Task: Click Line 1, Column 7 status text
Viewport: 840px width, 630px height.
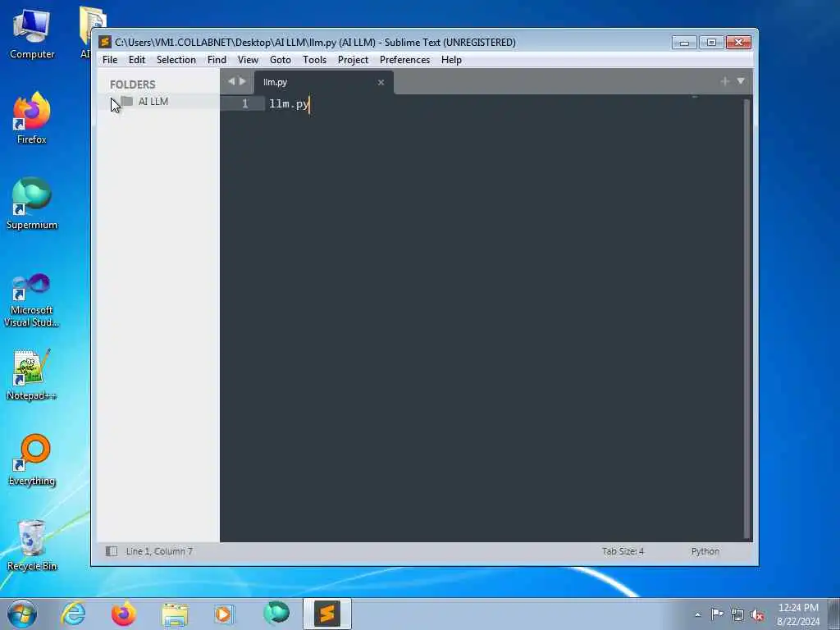Action: (159, 550)
